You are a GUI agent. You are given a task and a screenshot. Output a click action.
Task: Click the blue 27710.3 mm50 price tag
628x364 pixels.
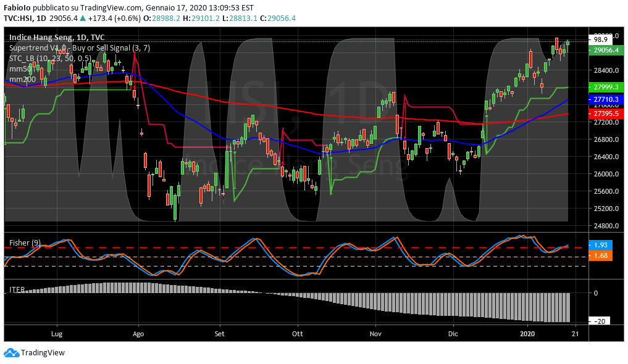tap(606, 99)
